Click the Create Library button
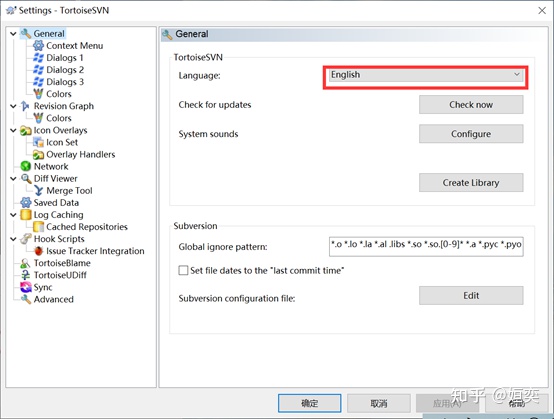Screen dimensions: 554x419 [x=471, y=183]
